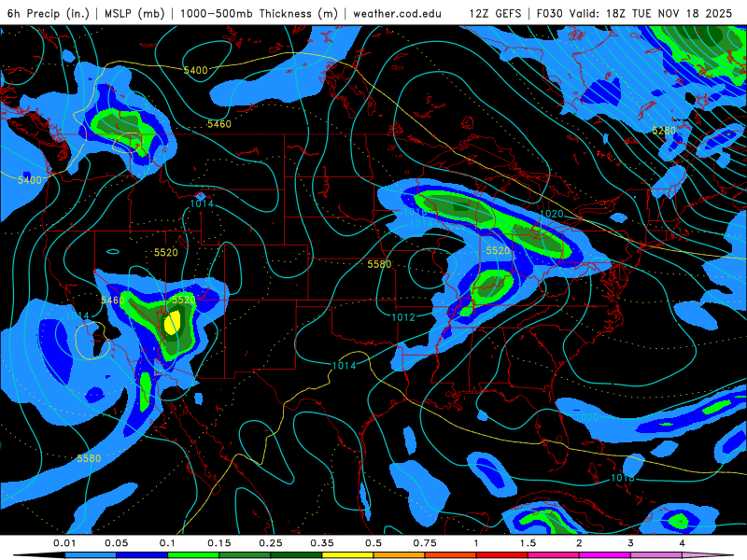Select the magenta 2–3 legend swatch
This screenshot has height=560, width=747.
pyautogui.click(x=605, y=555)
